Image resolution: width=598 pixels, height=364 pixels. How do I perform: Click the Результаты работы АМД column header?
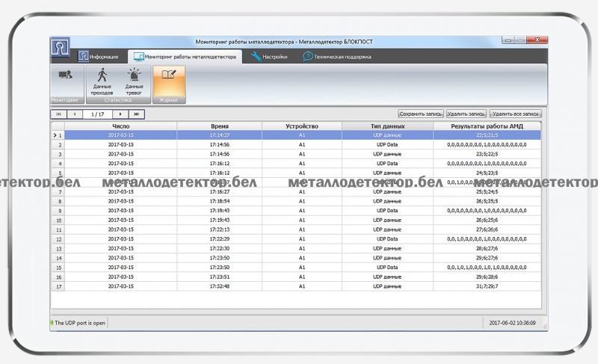tap(487, 126)
